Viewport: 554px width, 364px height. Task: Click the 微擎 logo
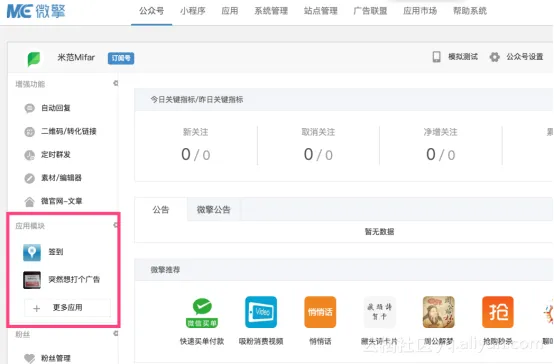tap(36, 11)
